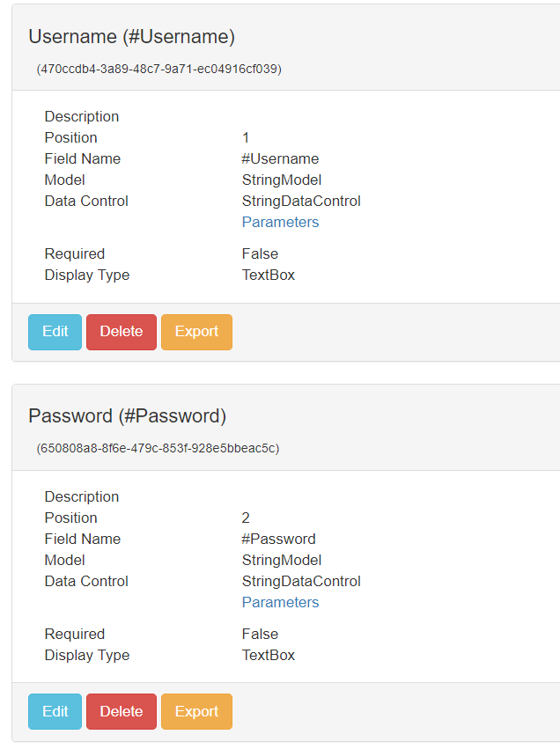
Task: Click the #Password Field Name value
Action: [x=278, y=539]
